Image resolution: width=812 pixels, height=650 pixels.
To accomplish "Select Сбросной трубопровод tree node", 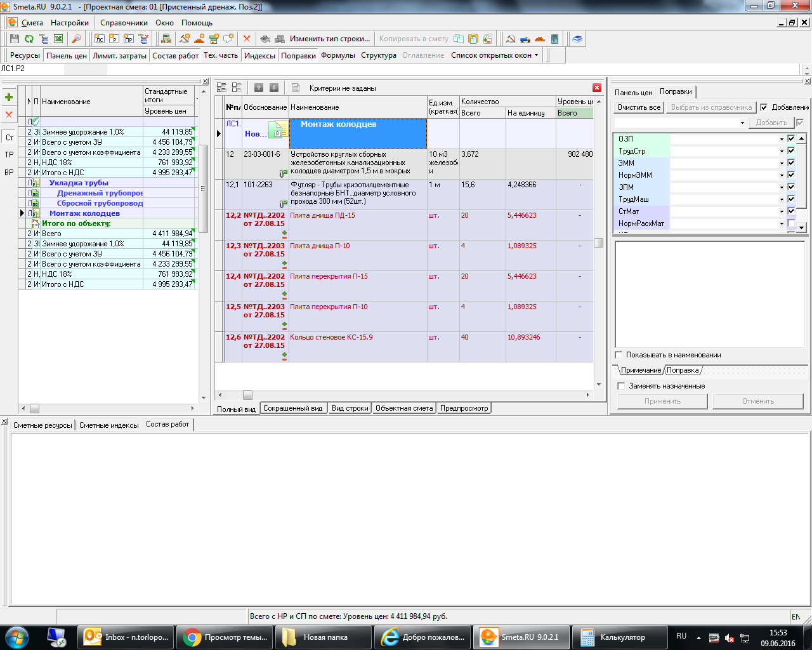I will coord(100,203).
